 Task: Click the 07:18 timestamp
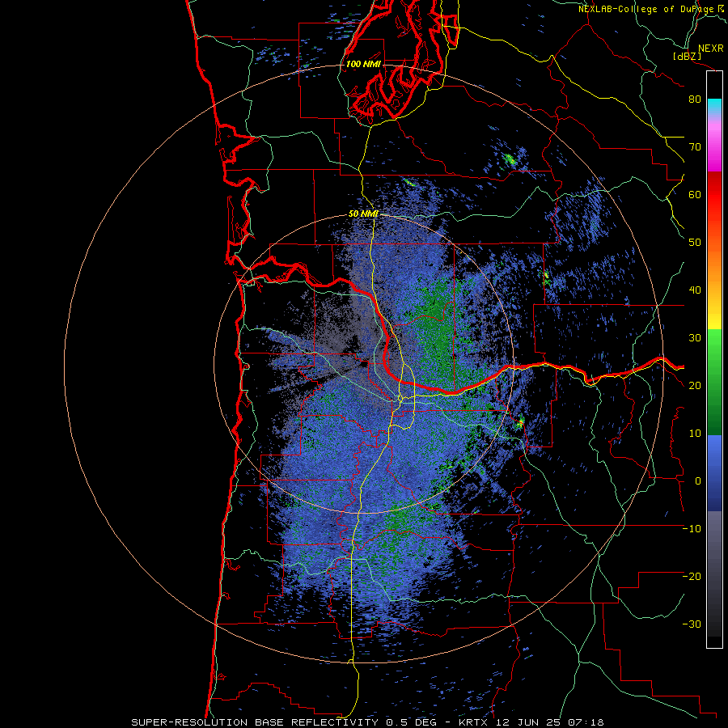click(x=585, y=722)
